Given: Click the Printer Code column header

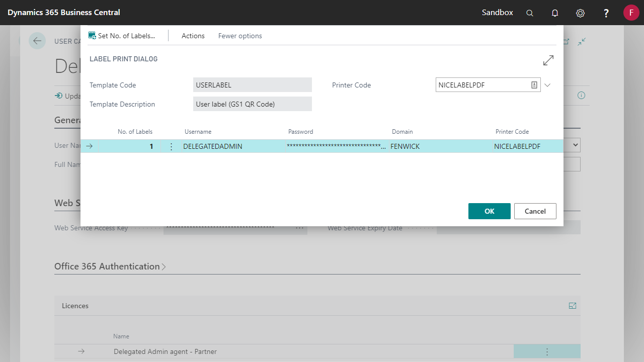Looking at the screenshot, I should click(x=512, y=132).
